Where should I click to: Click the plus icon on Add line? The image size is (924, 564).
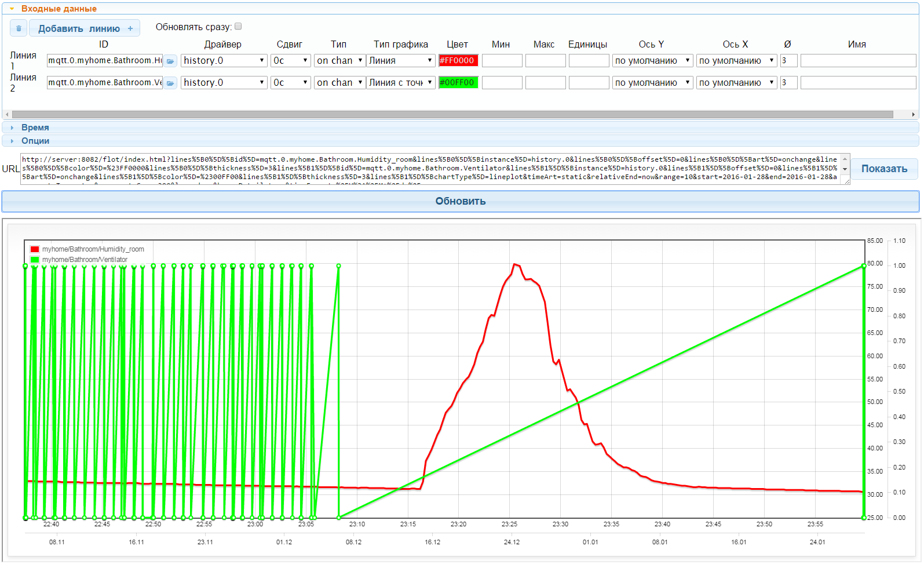[130, 28]
